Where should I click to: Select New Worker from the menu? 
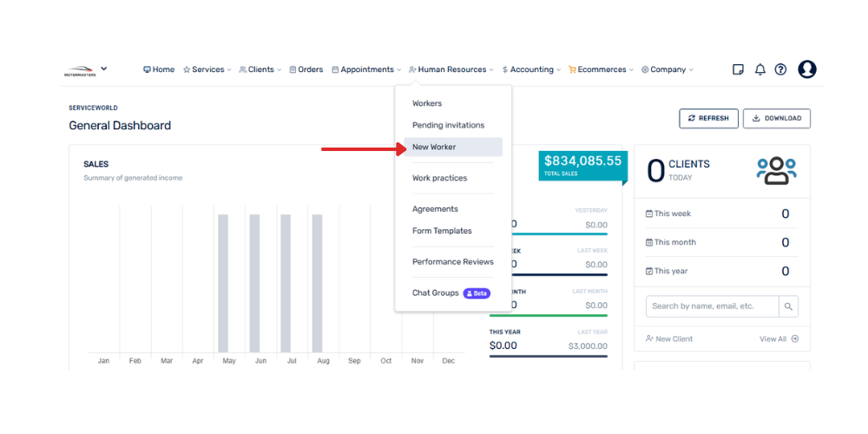(x=434, y=148)
